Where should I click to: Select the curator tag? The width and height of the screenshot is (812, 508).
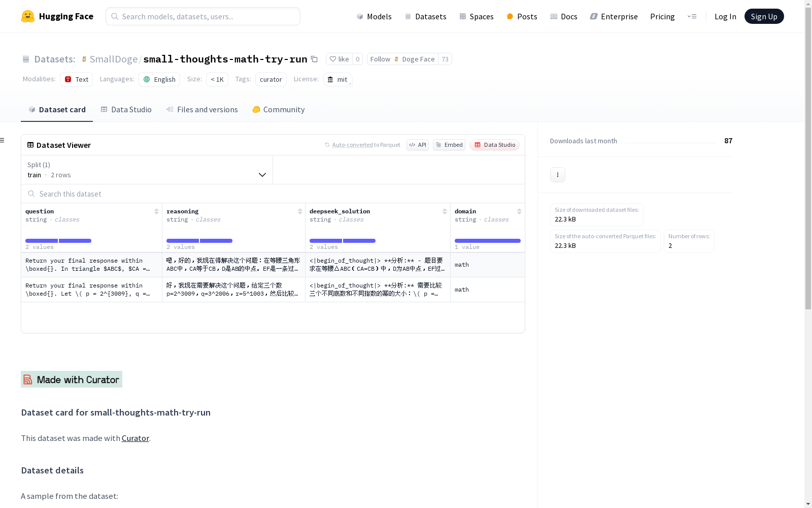(x=271, y=79)
